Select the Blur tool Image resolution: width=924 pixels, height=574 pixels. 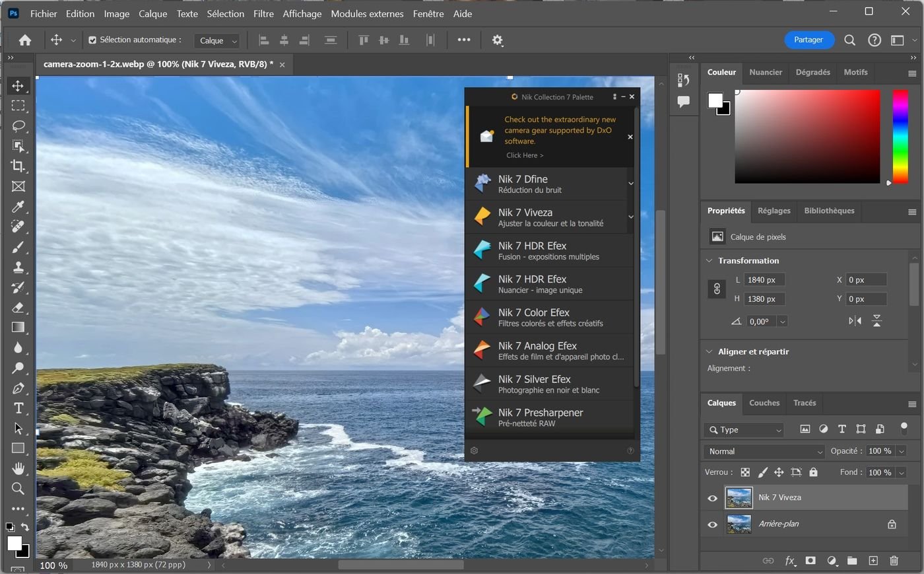coord(18,347)
